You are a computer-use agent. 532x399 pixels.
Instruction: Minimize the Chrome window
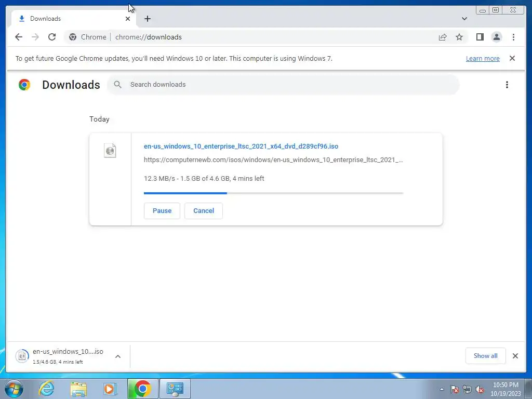(x=483, y=10)
